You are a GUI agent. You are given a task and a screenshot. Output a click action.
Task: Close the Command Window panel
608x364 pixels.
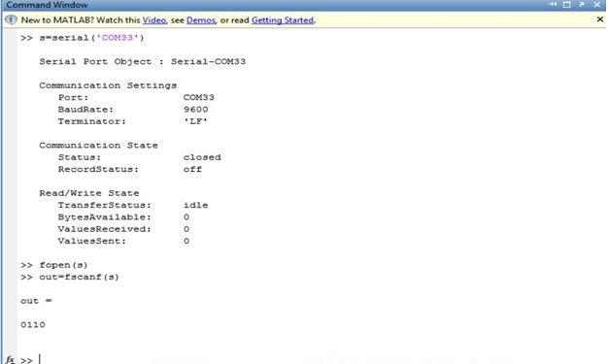tap(597, 5)
